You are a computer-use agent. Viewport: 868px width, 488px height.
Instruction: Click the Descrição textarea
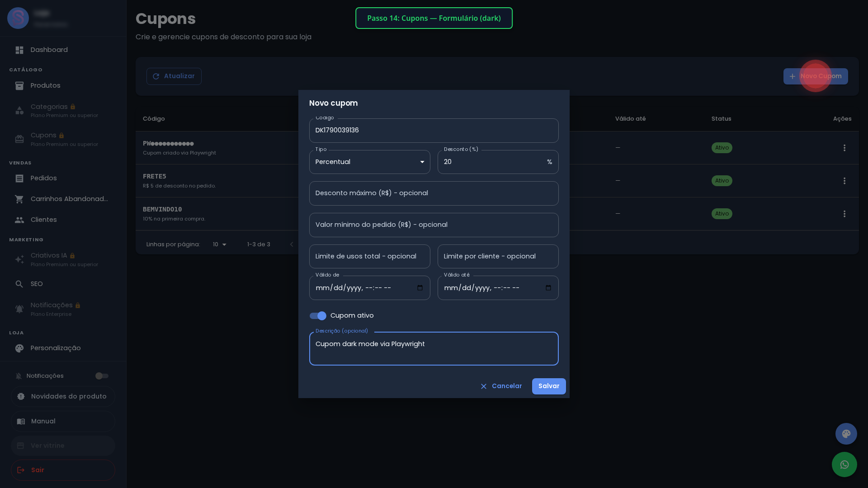tap(434, 349)
